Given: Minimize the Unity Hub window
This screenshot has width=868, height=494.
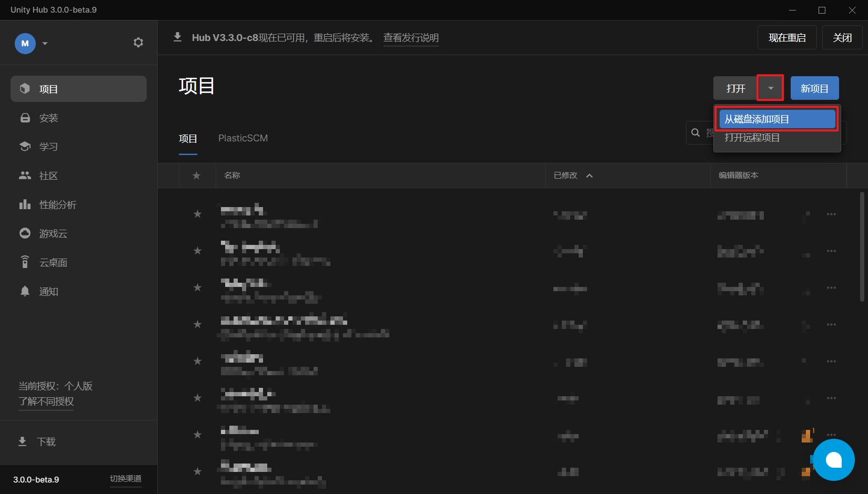Looking at the screenshot, I should pos(793,10).
